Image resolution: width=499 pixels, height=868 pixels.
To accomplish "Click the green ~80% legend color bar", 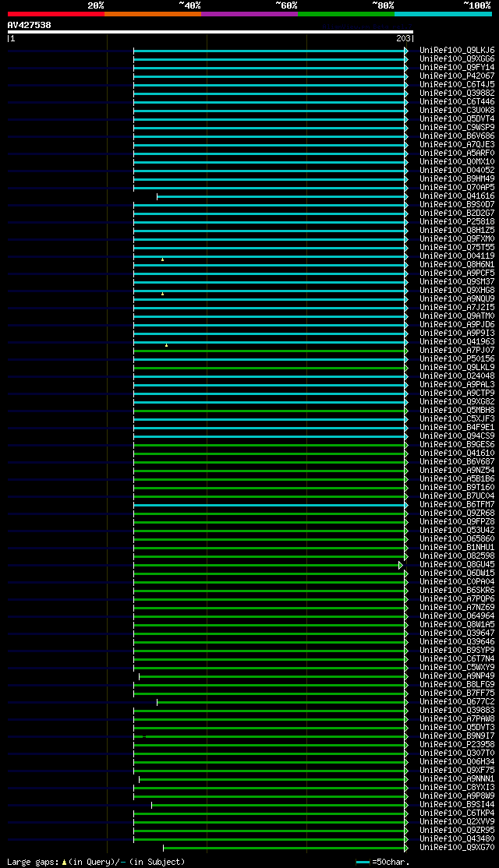I will tap(346, 14).
